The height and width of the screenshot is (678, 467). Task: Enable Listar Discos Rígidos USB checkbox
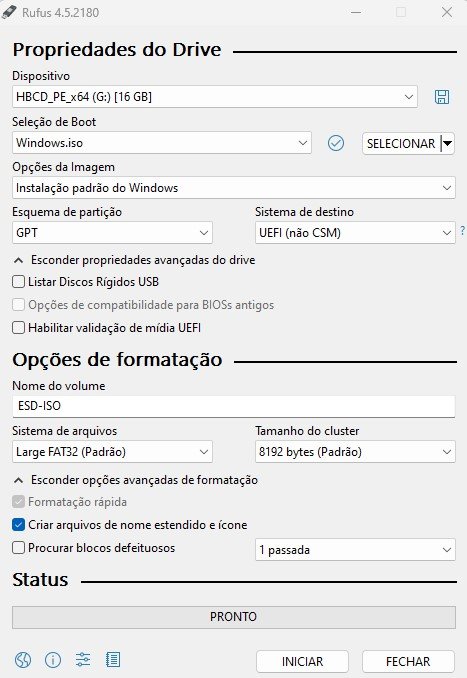pos(18,282)
